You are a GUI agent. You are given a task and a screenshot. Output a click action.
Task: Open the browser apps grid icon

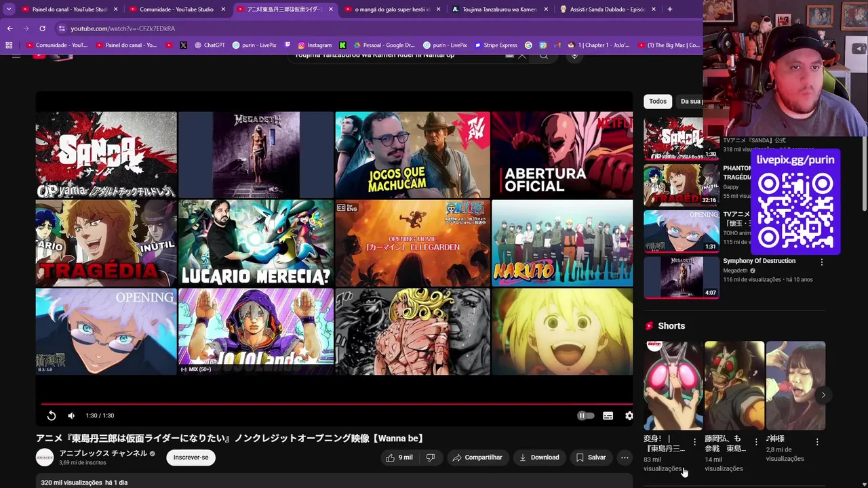(x=9, y=45)
